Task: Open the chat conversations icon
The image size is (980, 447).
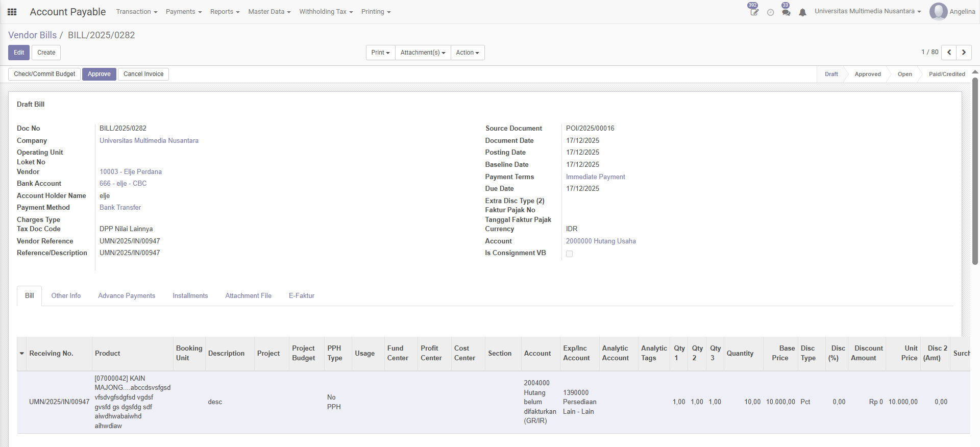Action: tap(786, 12)
